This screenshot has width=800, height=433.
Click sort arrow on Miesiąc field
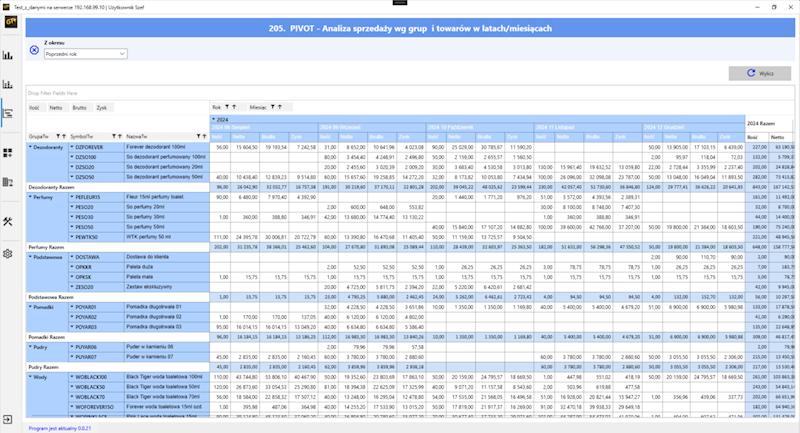tap(280, 107)
